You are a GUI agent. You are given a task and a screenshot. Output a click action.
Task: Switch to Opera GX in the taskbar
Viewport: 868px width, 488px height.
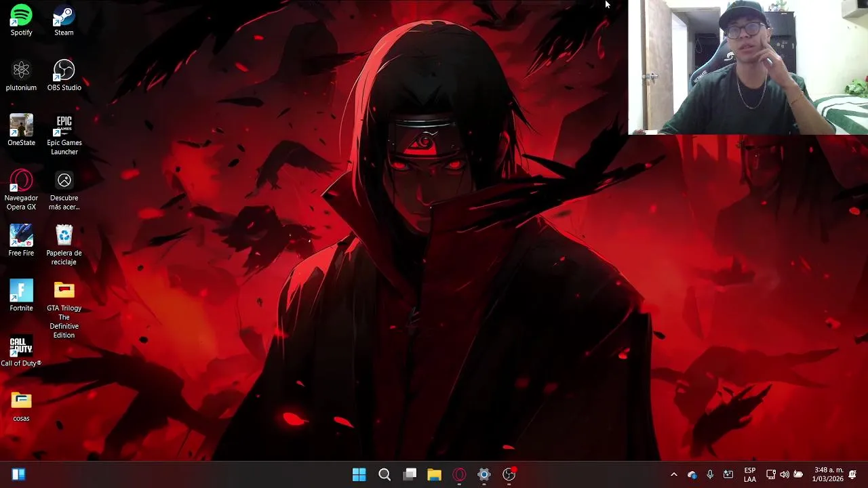coord(459,474)
